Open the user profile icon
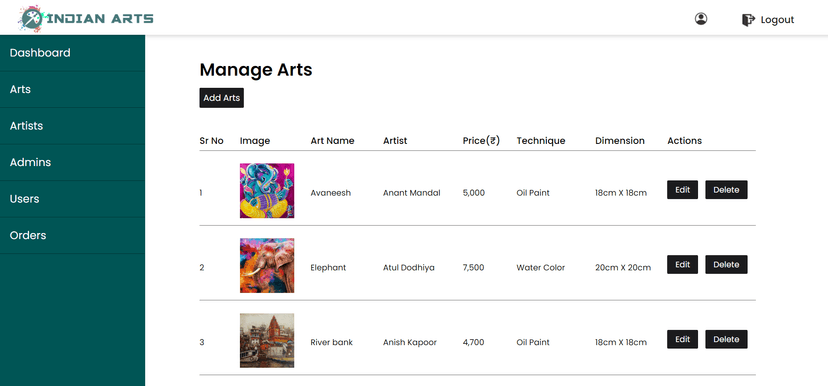The image size is (828, 386). 701,19
